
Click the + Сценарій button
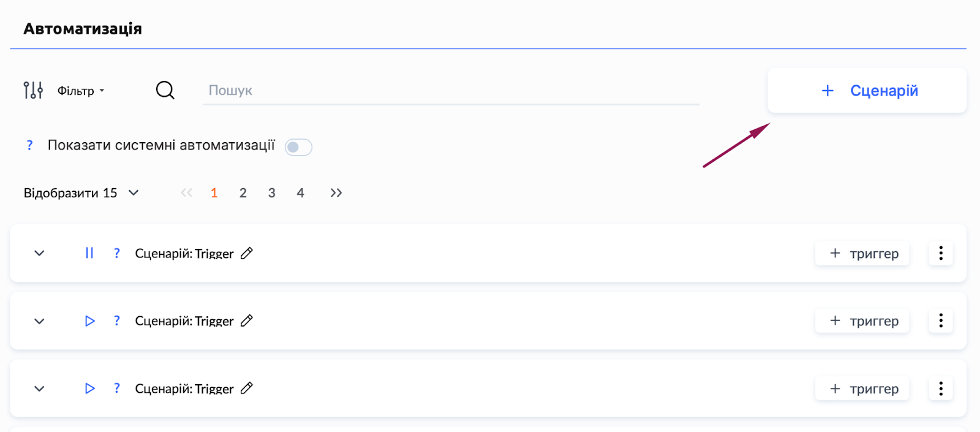pos(867,91)
